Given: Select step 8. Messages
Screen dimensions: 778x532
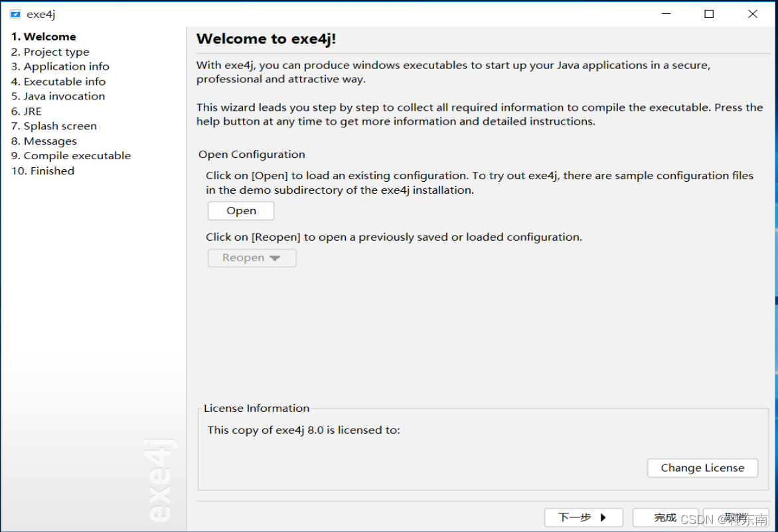Looking at the screenshot, I should click(44, 141).
